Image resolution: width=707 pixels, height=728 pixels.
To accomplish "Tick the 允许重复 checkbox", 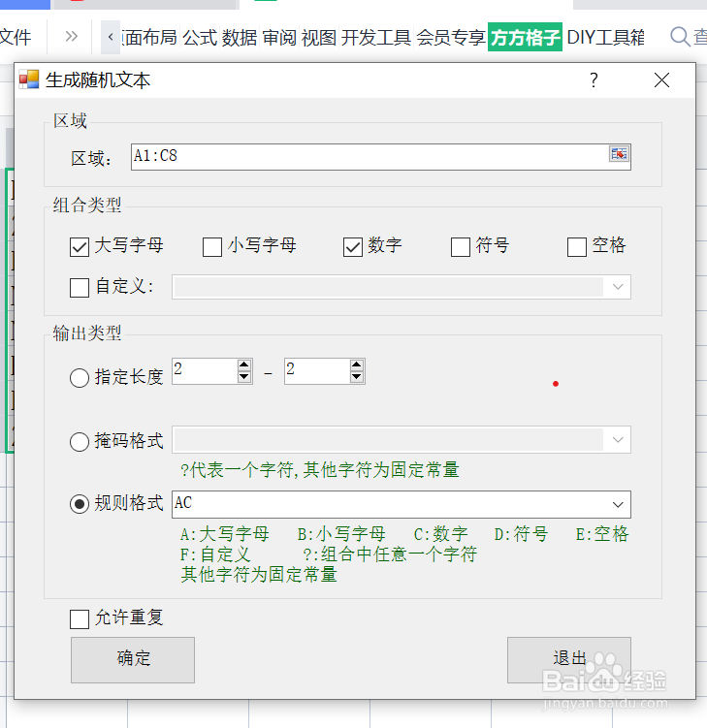I will pyautogui.click(x=80, y=618).
